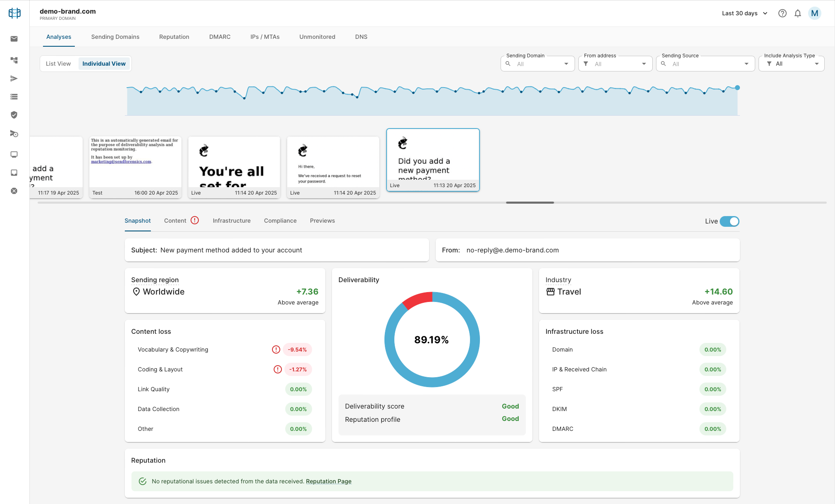Click the Sending Domain search icon
This screenshot has height=504, width=835.
point(508,64)
